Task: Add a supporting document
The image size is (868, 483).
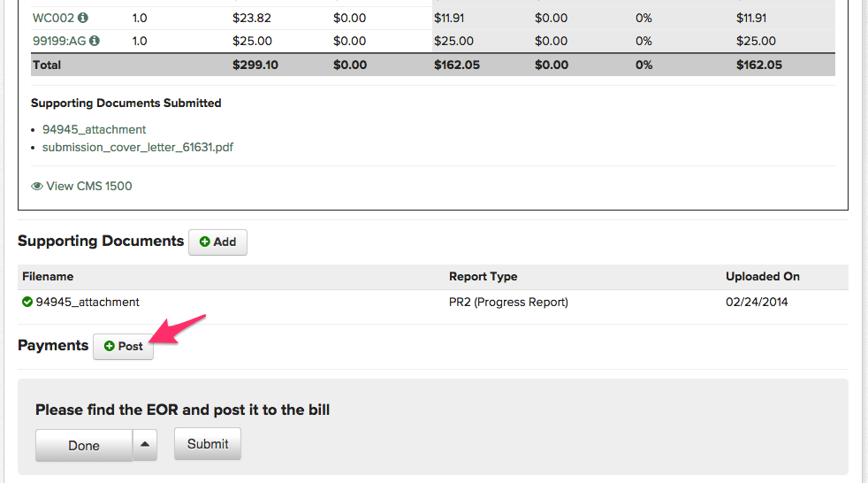Action: (217, 241)
